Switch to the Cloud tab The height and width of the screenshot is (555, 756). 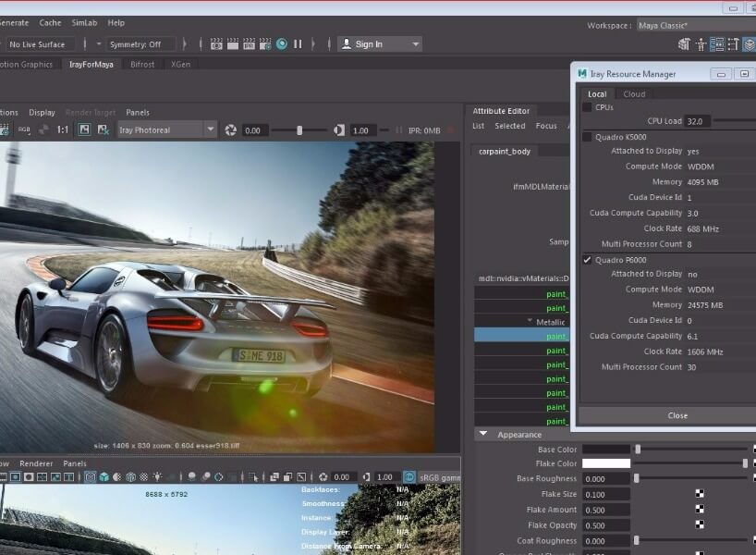(x=634, y=93)
